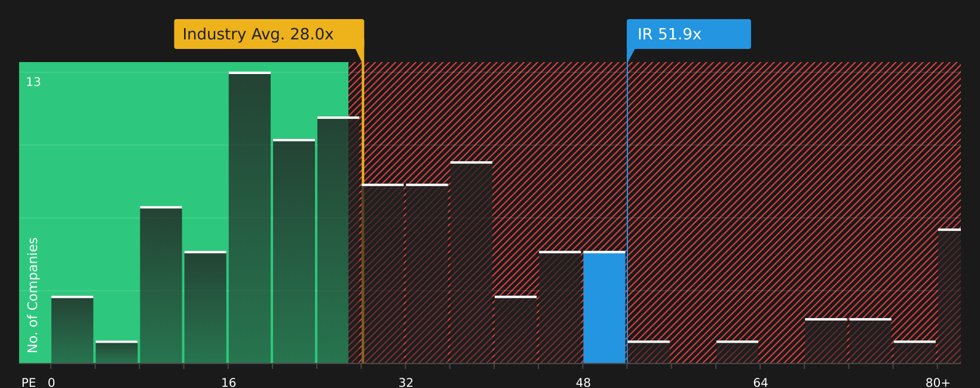Click the orange industry average marker line
The image size is (980, 388).
click(x=363, y=206)
